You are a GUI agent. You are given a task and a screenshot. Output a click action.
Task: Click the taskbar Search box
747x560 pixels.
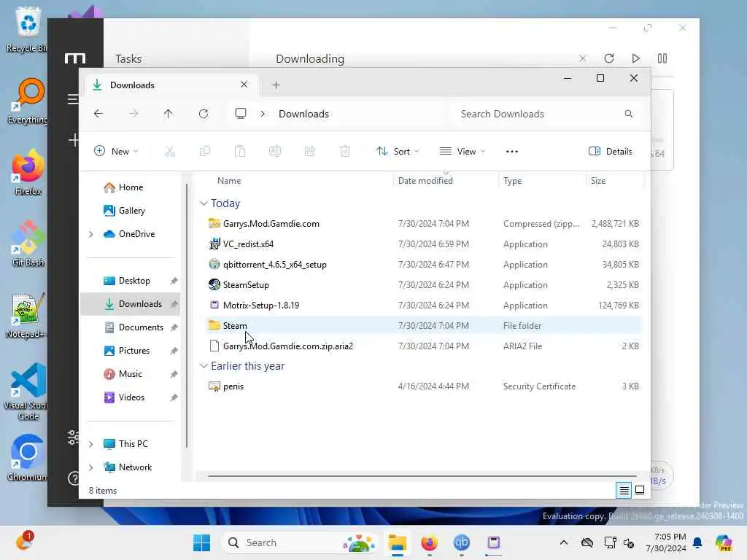coord(299,542)
